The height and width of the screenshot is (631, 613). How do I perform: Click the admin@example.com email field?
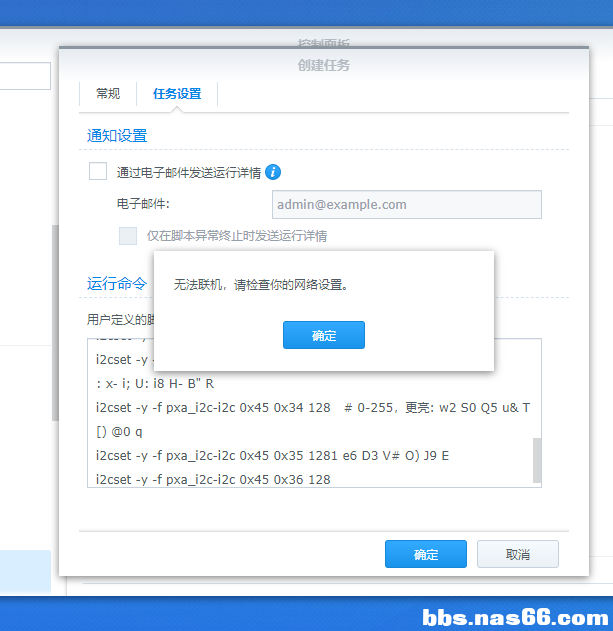[406, 205]
